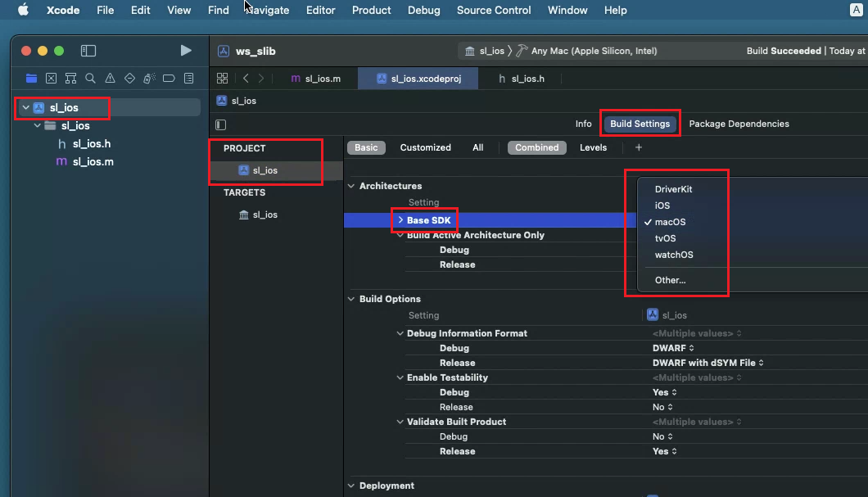Viewport: 868px width, 497px height.
Task: Switch to the Info tab
Action: (583, 124)
